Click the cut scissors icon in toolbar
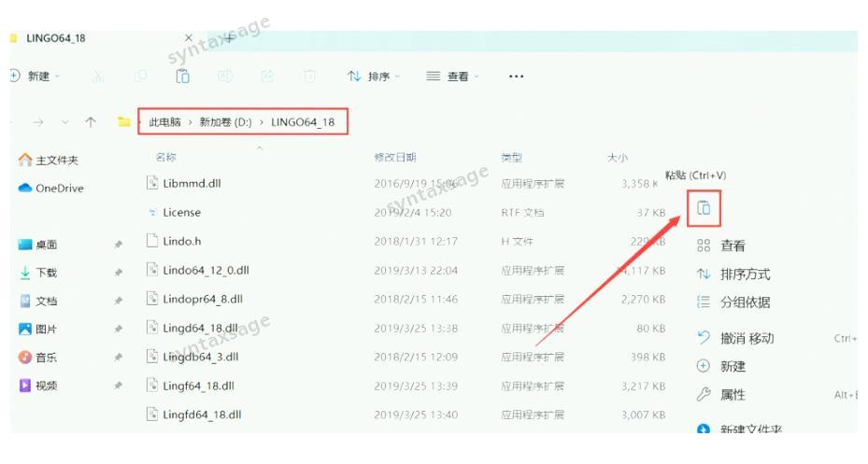Screen dimensions: 868x464 [98, 77]
